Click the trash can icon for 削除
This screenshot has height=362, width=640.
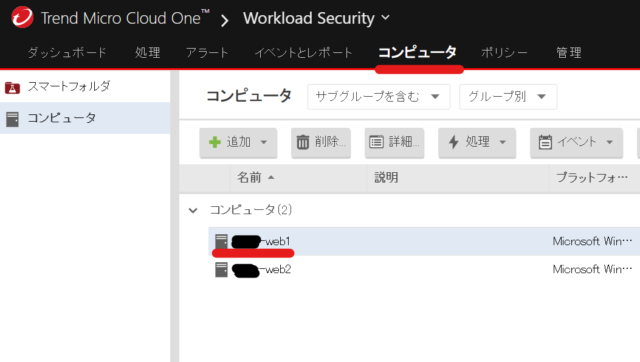click(302, 142)
